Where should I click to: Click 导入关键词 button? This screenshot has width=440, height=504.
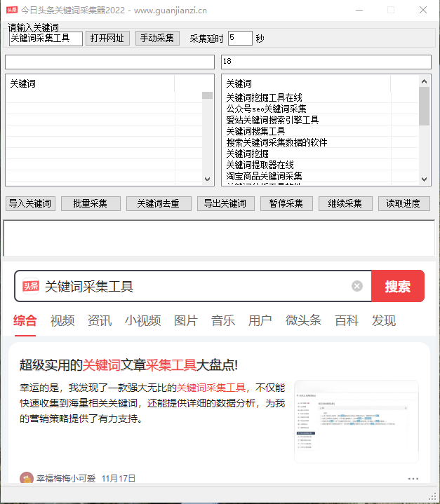pos(30,203)
